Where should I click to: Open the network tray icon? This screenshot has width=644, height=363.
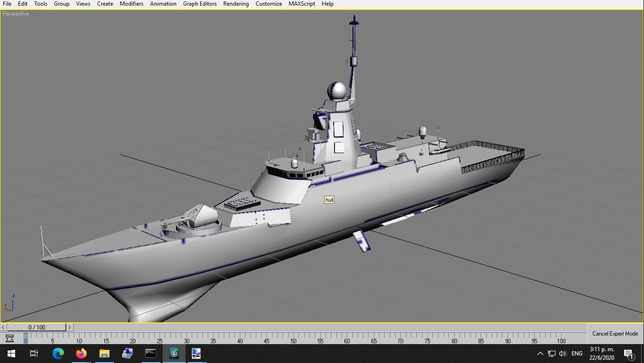[552, 353]
